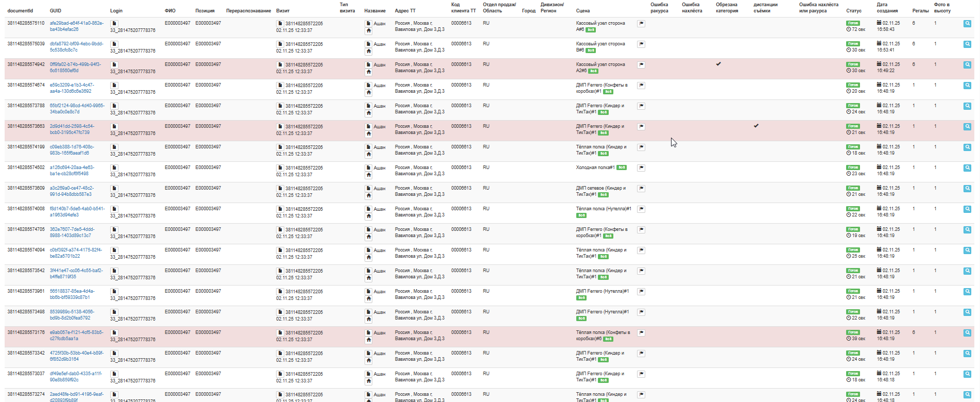Click the Дата создания column header

pos(887,8)
